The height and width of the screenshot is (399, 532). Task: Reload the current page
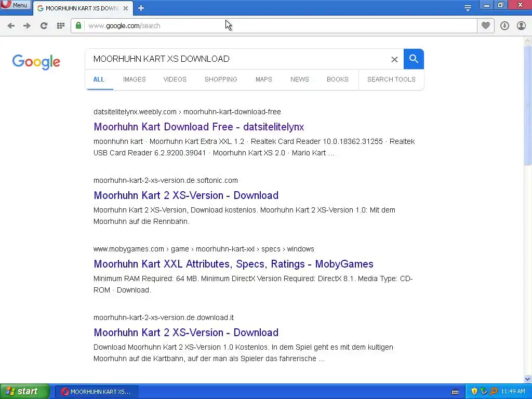pyautogui.click(x=44, y=26)
